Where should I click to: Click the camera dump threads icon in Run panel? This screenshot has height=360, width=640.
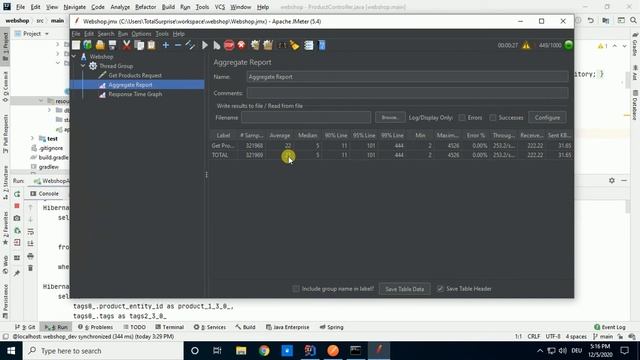(x=17, y=218)
